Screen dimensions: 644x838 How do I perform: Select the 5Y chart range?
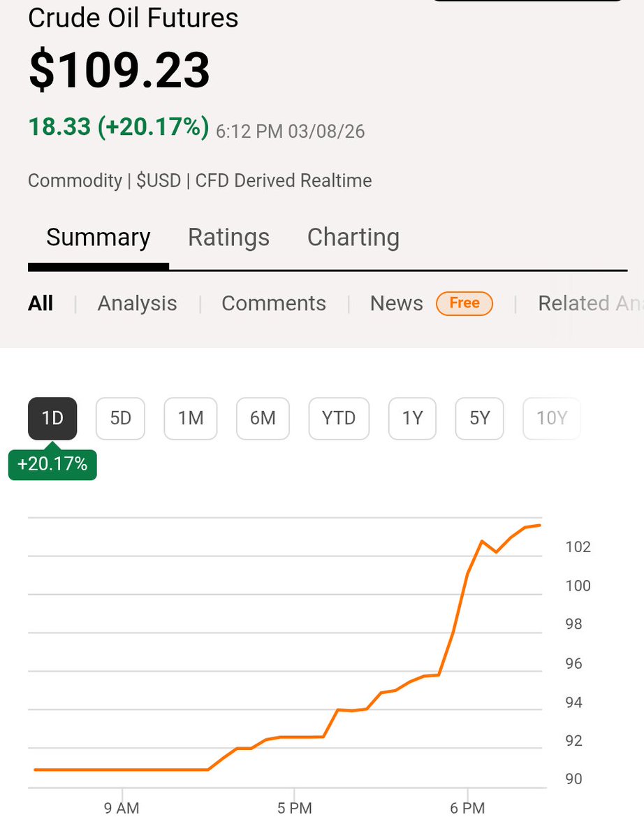(x=480, y=419)
